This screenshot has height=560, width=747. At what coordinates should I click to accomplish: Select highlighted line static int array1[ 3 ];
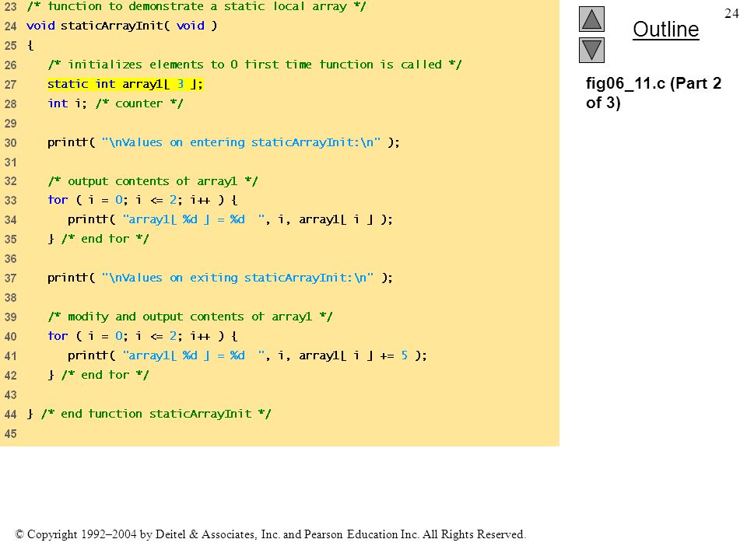125,84
